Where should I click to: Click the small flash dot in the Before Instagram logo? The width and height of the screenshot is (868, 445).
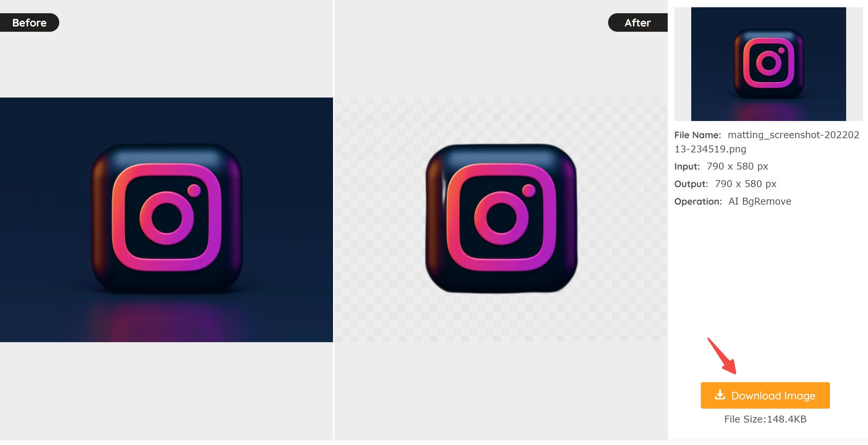(x=194, y=190)
